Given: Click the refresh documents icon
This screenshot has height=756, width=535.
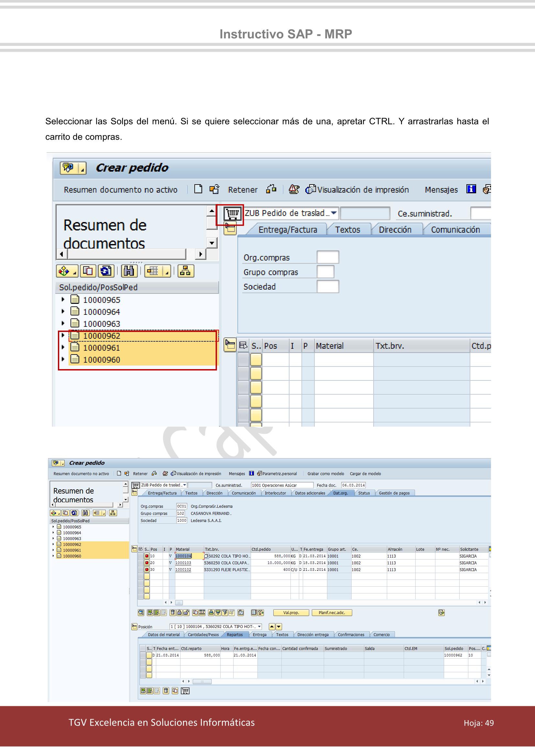Looking at the screenshot, I should click(106, 271).
